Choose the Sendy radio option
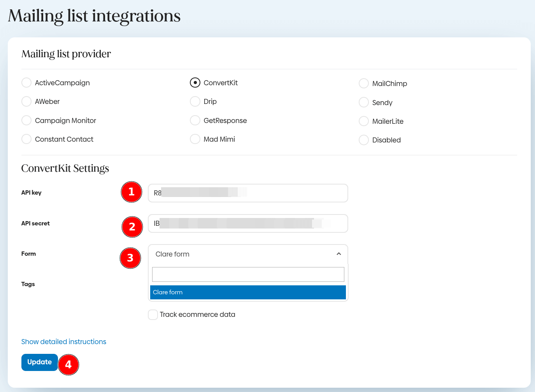 point(364,102)
